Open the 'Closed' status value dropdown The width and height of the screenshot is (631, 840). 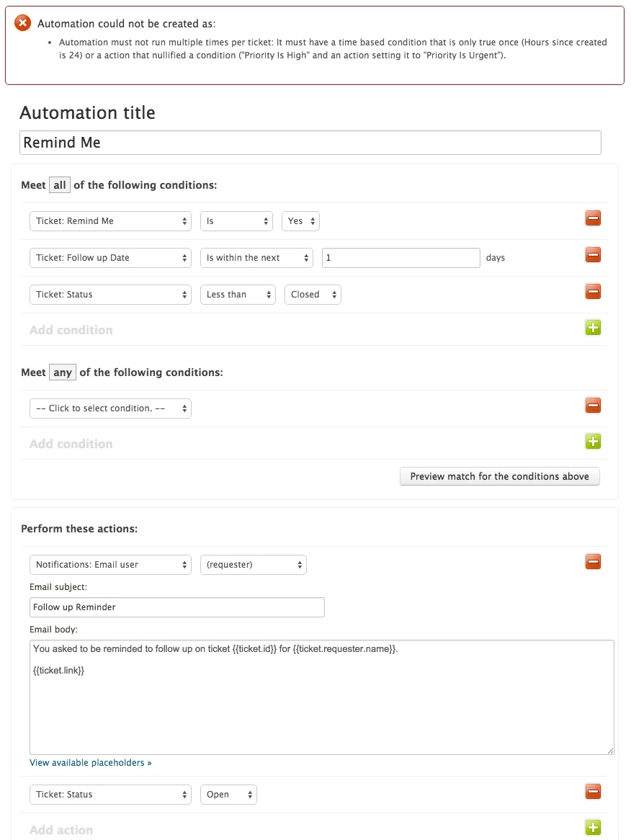click(313, 295)
